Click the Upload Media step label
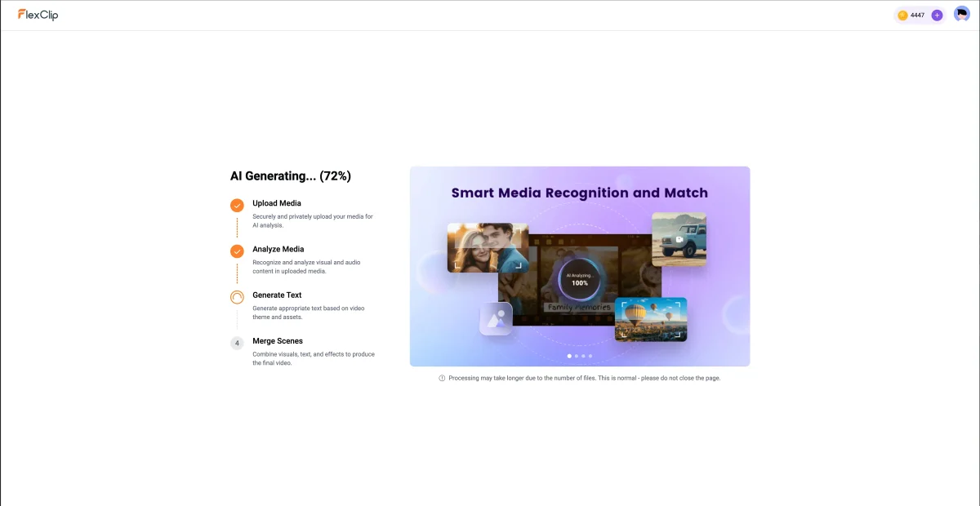The width and height of the screenshot is (980, 506). click(x=277, y=202)
